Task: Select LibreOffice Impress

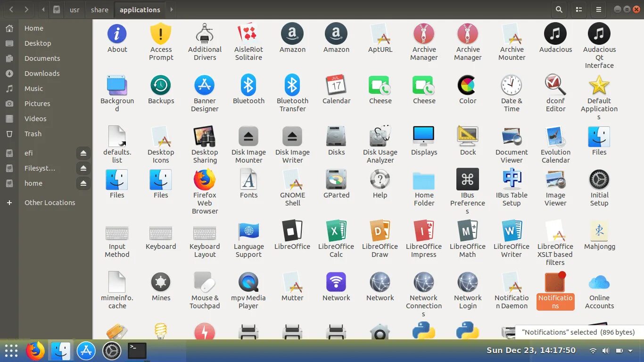Action: click(x=424, y=231)
